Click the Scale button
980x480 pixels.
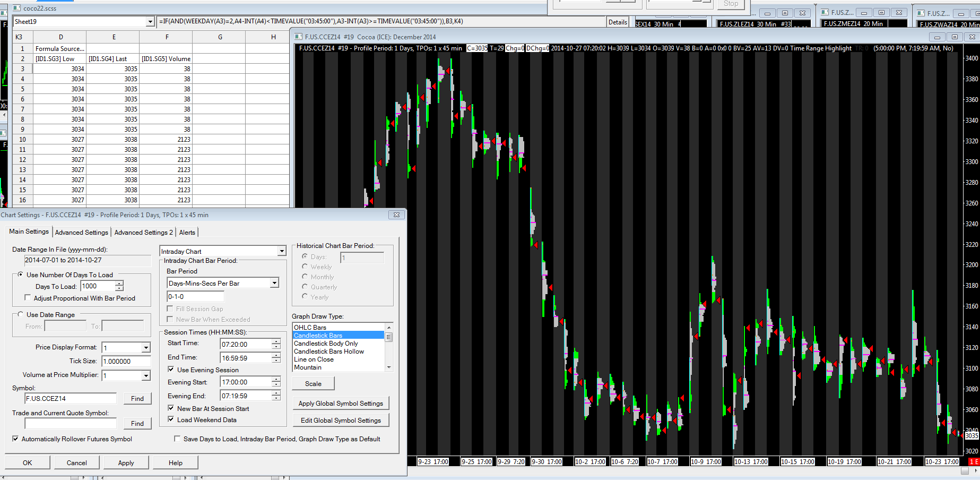click(313, 383)
